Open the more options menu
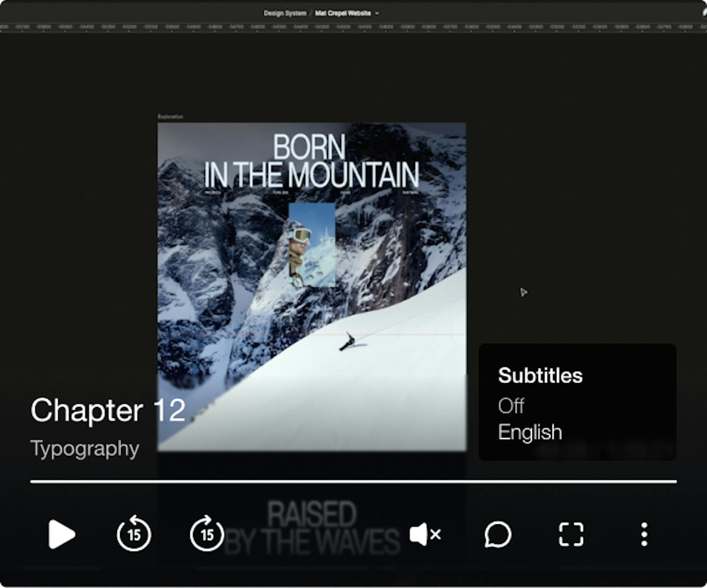Viewport: 707px width, 588px height. (x=644, y=534)
